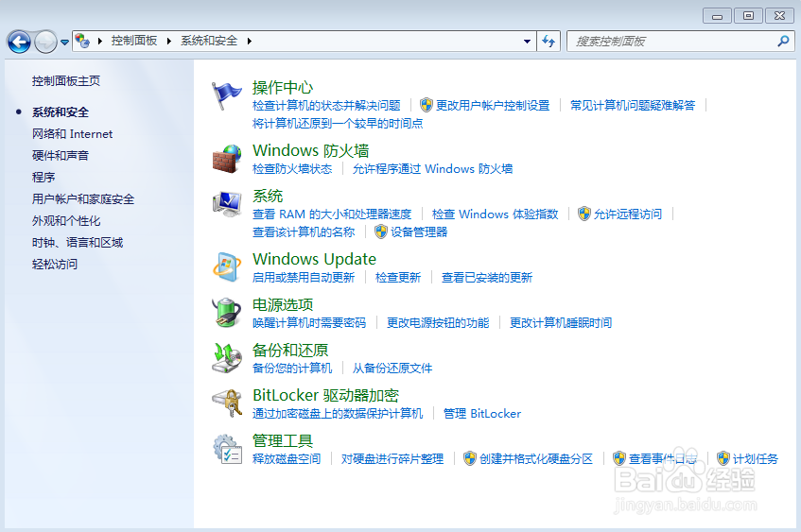Expand arrow after 系统和安全 in breadcrumb
Screen dimensions: 801x532
(250, 41)
